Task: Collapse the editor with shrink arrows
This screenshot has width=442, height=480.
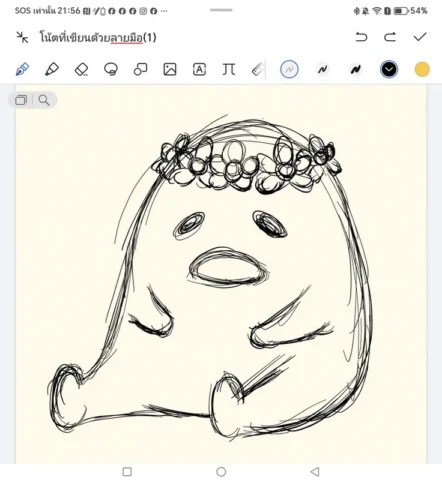Action: [22, 37]
